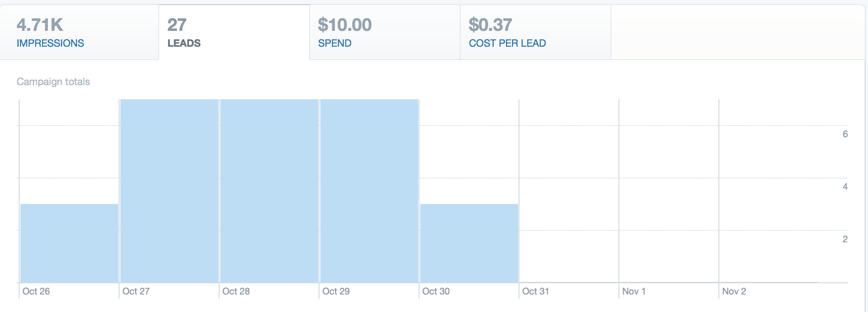Image resolution: width=868 pixels, height=312 pixels.
Task: Select the Oct 29 bar in chart
Action: 369,191
